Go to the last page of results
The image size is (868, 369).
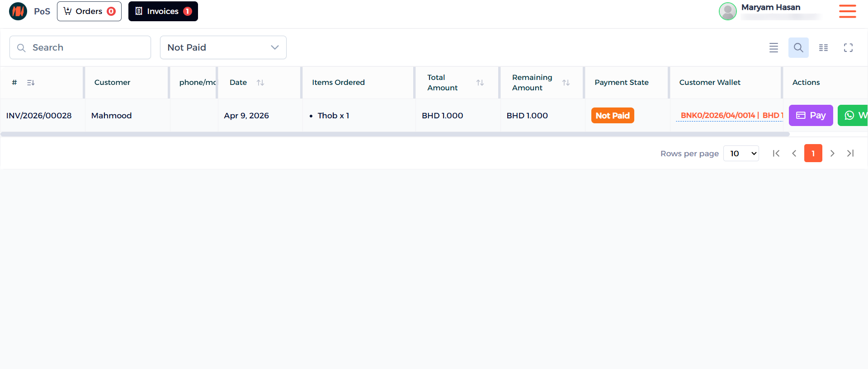pos(850,154)
